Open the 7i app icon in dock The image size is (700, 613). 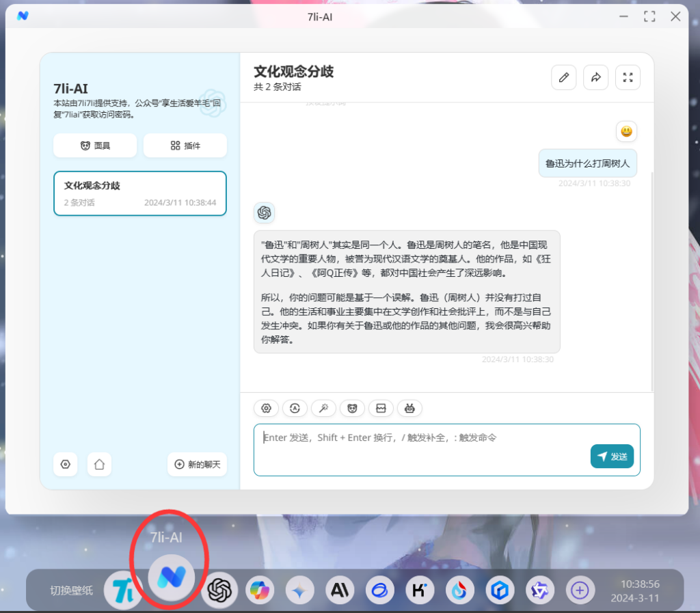[x=123, y=590]
